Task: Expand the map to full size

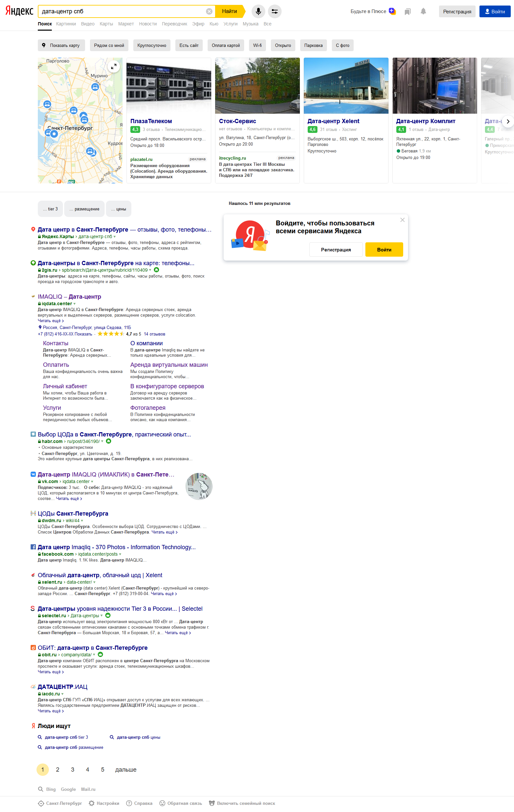Action: pos(114,66)
